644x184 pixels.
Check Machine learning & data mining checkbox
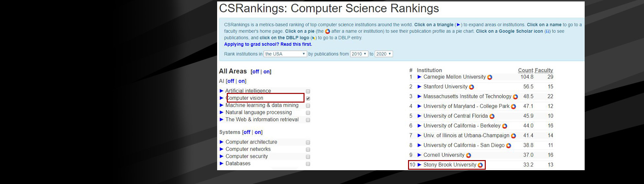pos(308,105)
